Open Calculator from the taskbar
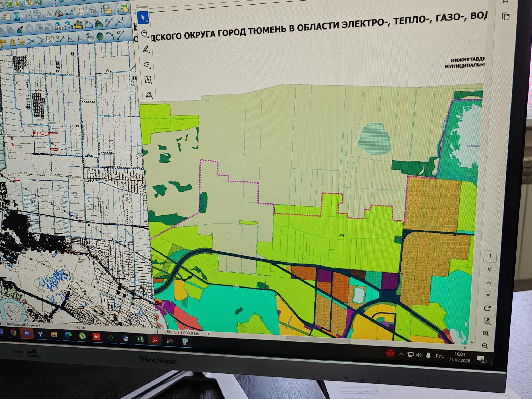The height and width of the screenshot is (399, 532). point(185,341)
